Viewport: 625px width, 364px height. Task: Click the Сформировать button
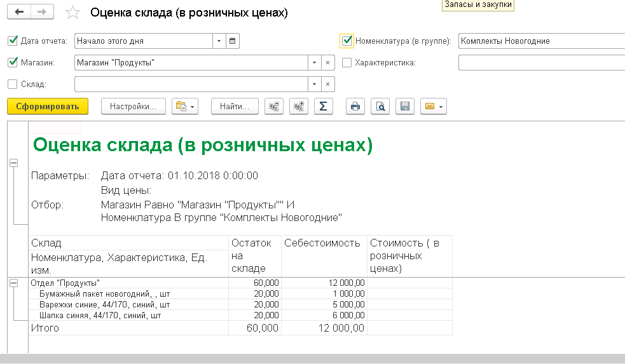pos(48,107)
